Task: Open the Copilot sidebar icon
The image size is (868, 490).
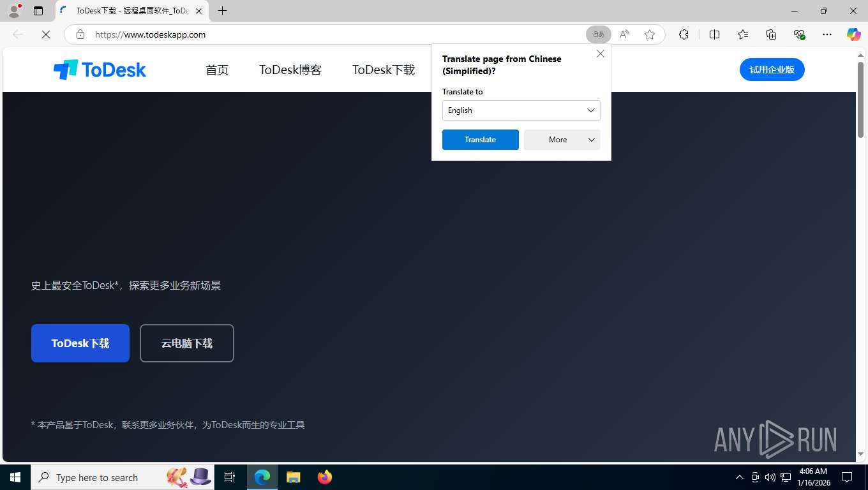Action: tap(854, 34)
